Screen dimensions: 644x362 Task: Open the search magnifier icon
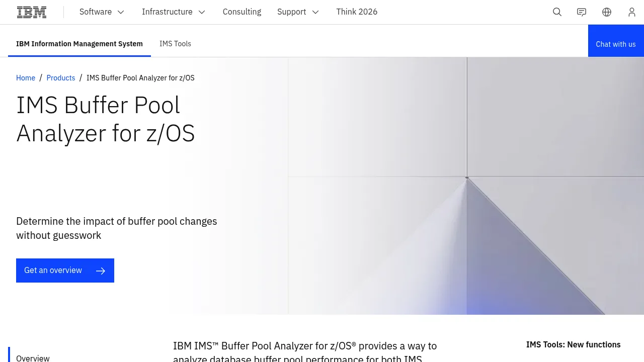click(x=557, y=12)
